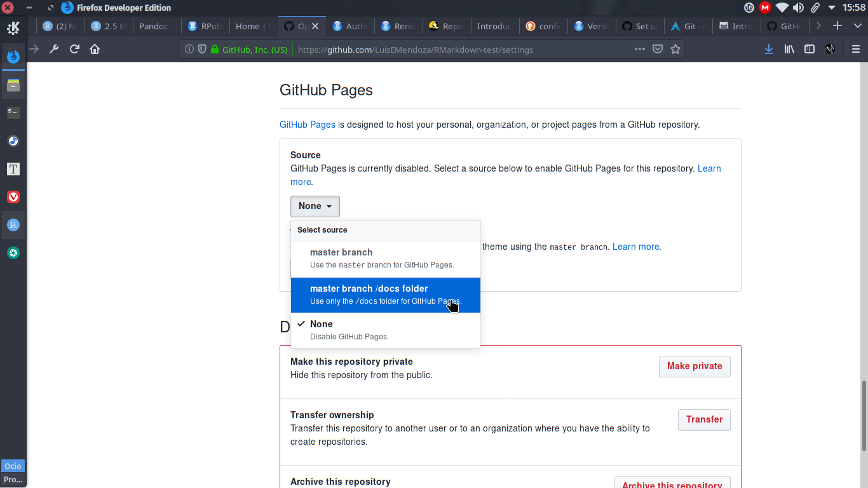The image size is (868, 488).
Task: Launch the terminal from the dock
Action: click(13, 112)
